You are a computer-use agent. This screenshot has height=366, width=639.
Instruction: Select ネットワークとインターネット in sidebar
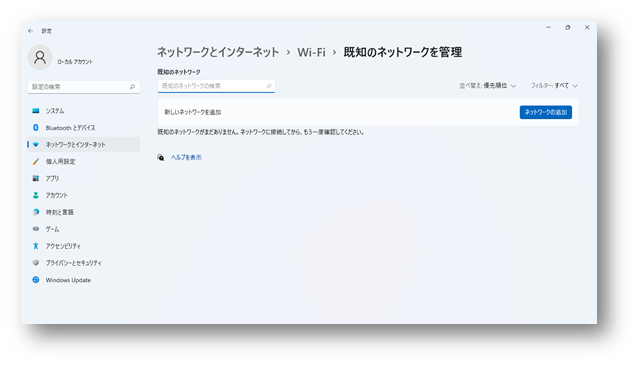pos(84,144)
